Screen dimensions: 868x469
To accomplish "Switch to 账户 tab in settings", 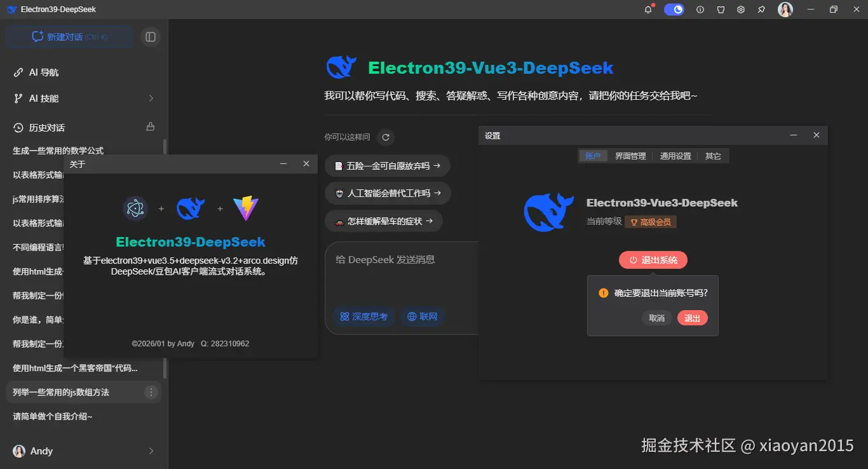I will (593, 156).
